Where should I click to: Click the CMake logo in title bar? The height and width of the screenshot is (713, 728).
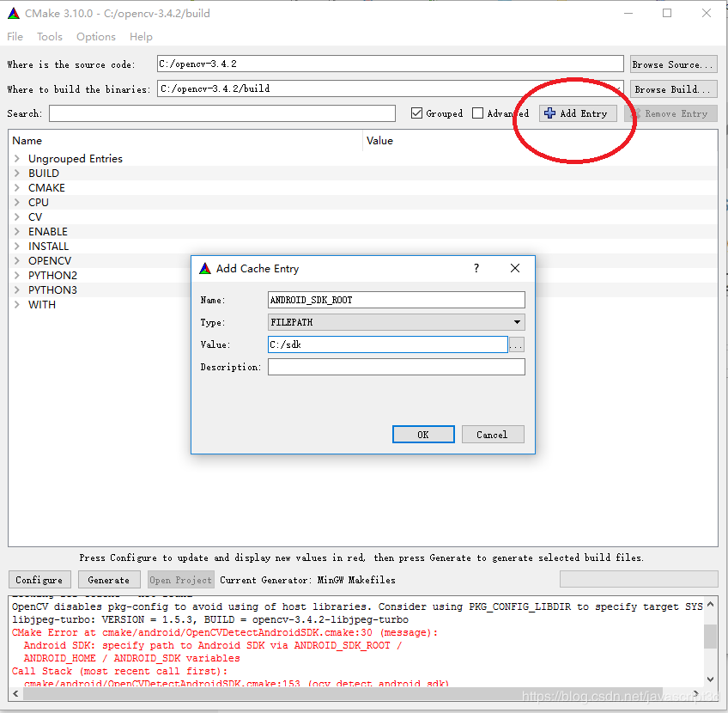point(14,14)
